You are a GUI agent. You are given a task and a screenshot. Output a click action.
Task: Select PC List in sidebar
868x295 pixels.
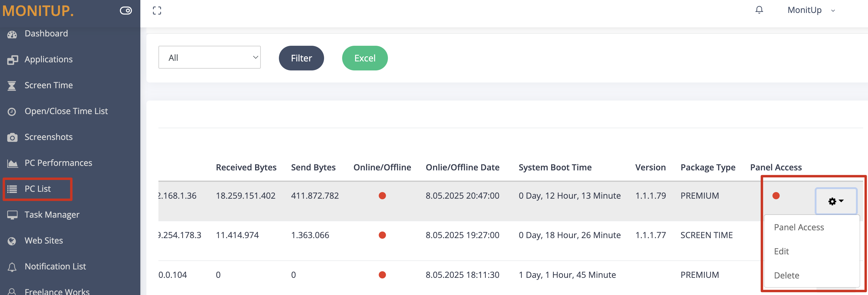[37, 189]
